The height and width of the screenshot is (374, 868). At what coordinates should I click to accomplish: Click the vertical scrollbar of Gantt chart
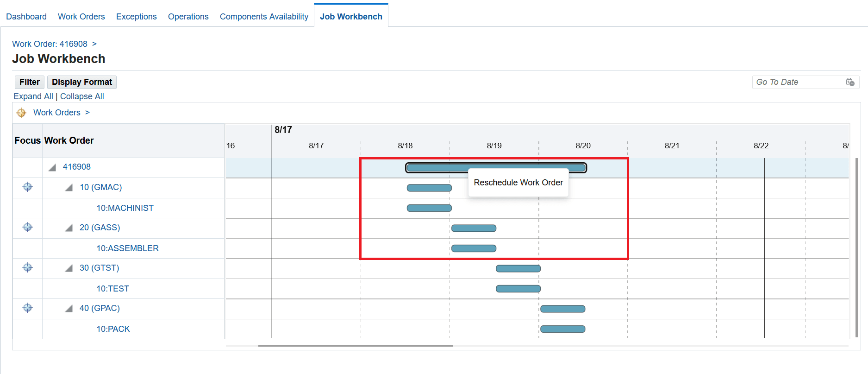point(856,247)
